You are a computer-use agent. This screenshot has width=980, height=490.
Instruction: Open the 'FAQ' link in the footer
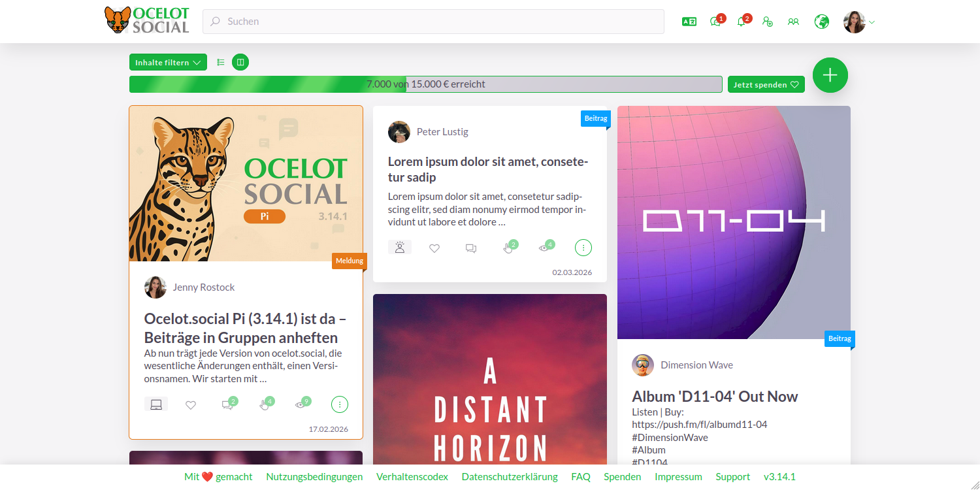click(x=580, y=476)
